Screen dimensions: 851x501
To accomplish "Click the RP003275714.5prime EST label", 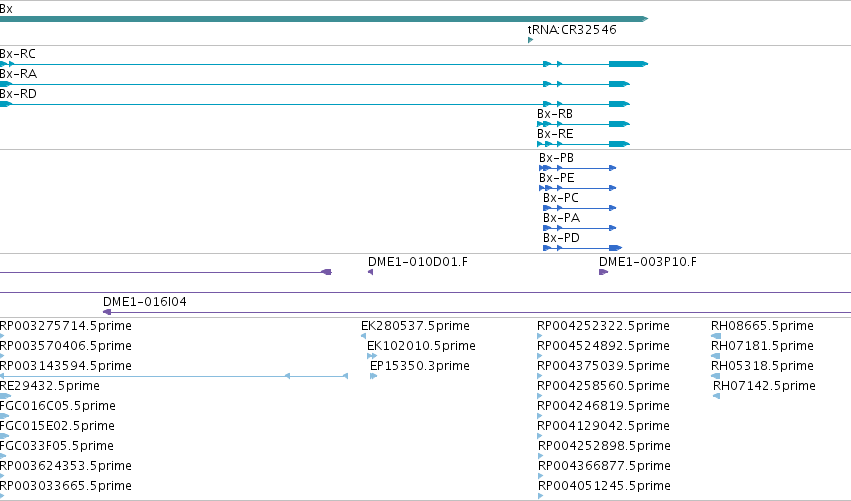I will [66, 326].
